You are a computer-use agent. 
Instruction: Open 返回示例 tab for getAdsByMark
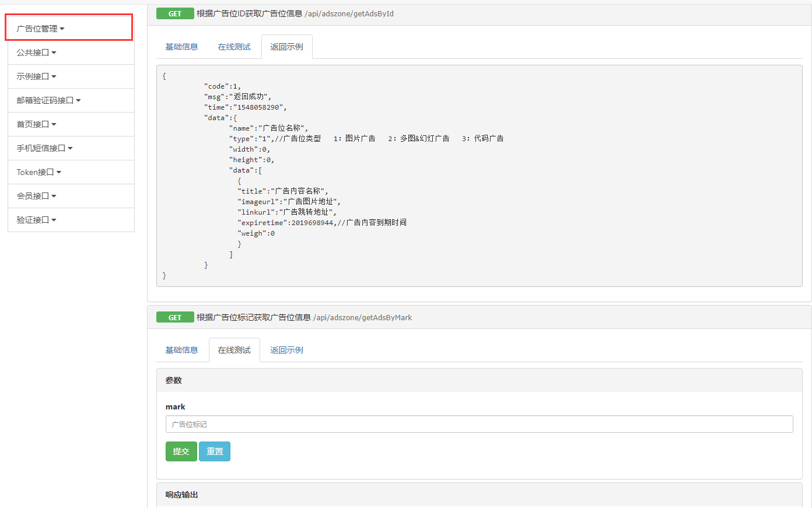pyautogui.click(x=286, y=350)
